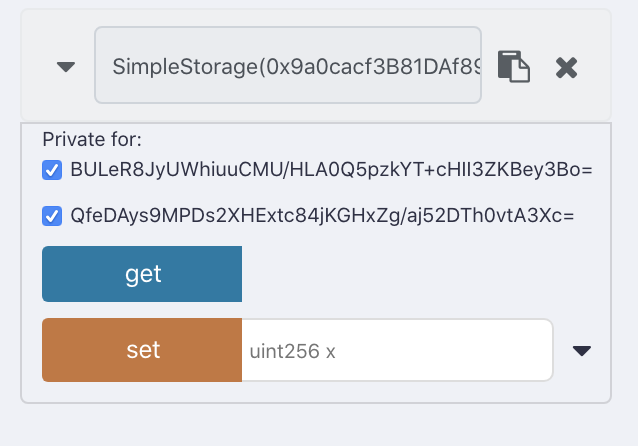Call the blue get function
This screenshot has width=638, height=446.
click(x=142, y=274)
